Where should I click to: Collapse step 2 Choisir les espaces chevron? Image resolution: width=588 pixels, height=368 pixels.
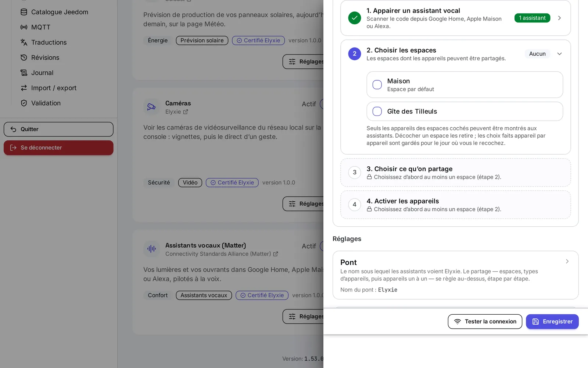[x=559, y=54]
